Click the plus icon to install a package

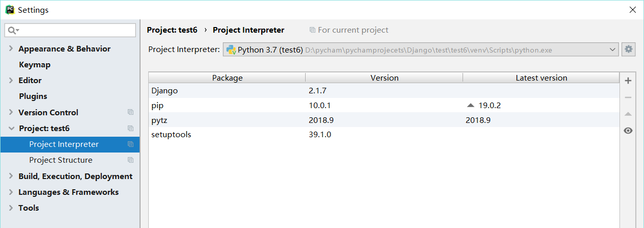[628, 81]
